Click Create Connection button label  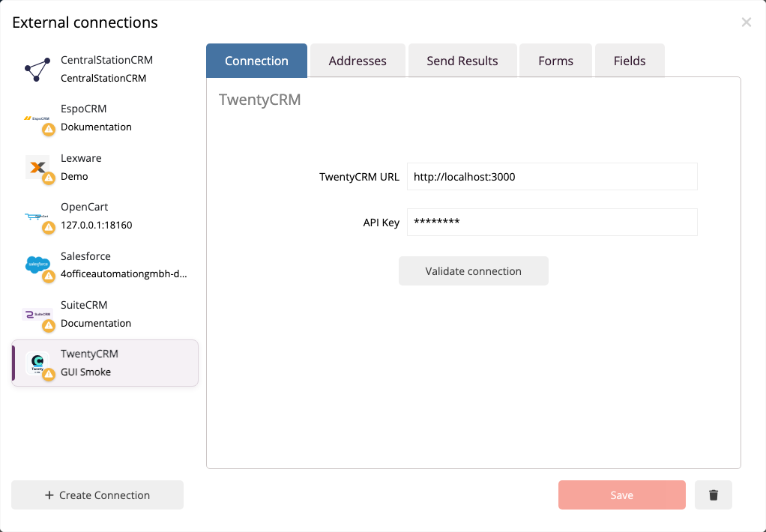(104, 495)
